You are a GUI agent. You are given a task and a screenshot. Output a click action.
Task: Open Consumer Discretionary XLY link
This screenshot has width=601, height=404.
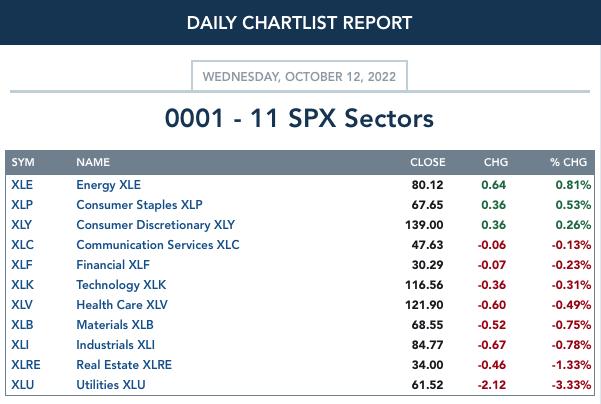156,225
